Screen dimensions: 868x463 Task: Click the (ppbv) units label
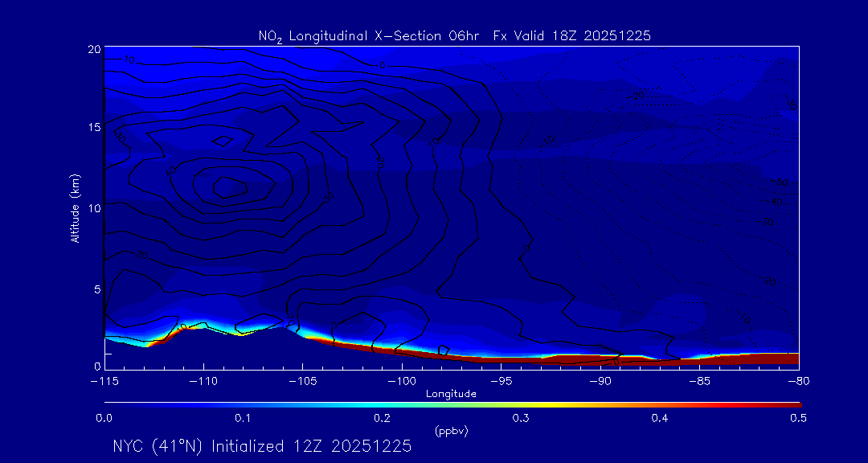point(451,431)
